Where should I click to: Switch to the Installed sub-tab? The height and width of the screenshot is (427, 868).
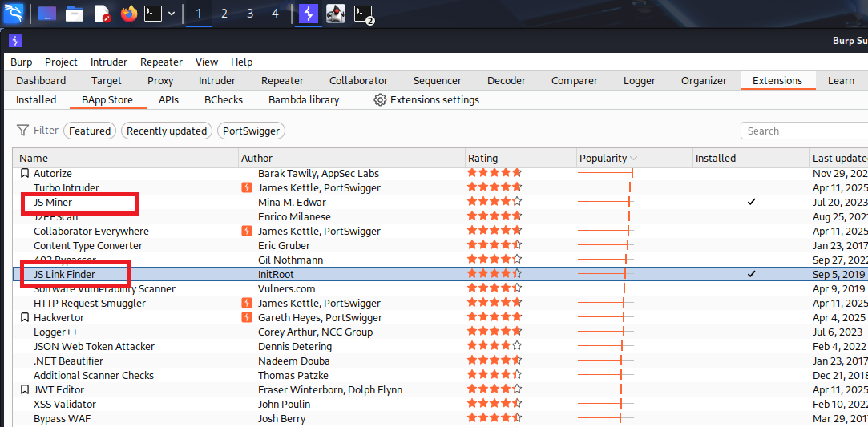coord(36,100)
